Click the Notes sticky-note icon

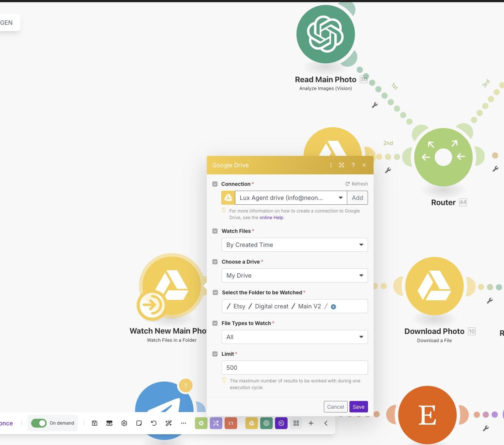pos(139,423)
